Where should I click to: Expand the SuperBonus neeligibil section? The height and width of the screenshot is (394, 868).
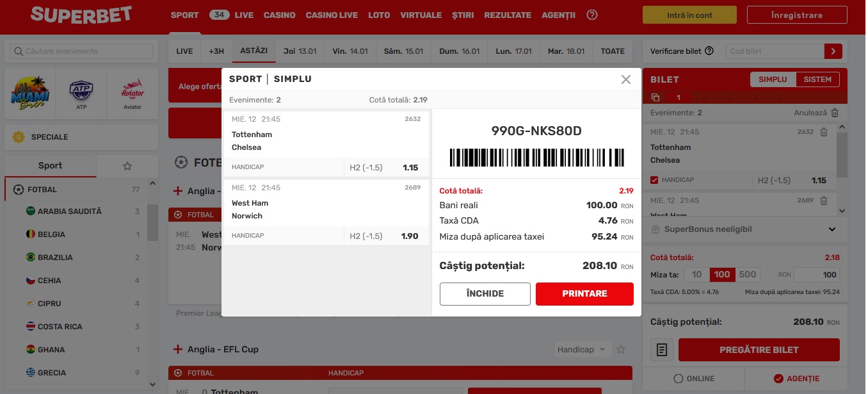coord(832,229)
